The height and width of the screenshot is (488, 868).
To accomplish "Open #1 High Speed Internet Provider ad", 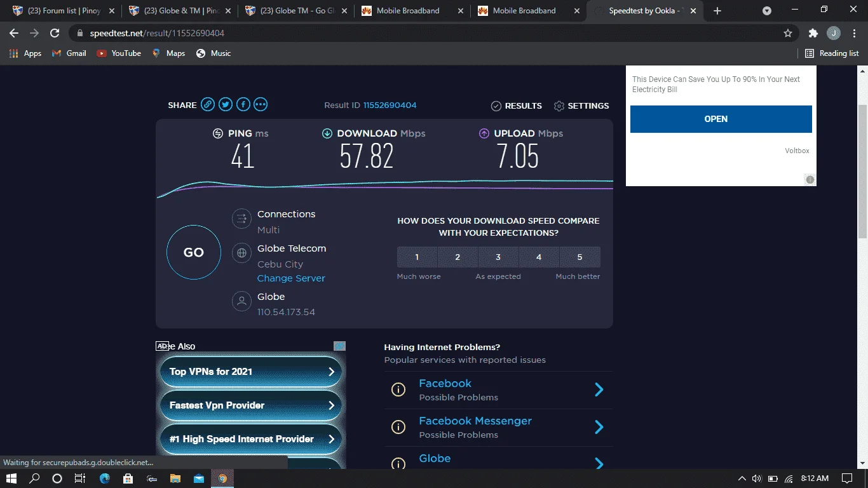I will [251, 439].
